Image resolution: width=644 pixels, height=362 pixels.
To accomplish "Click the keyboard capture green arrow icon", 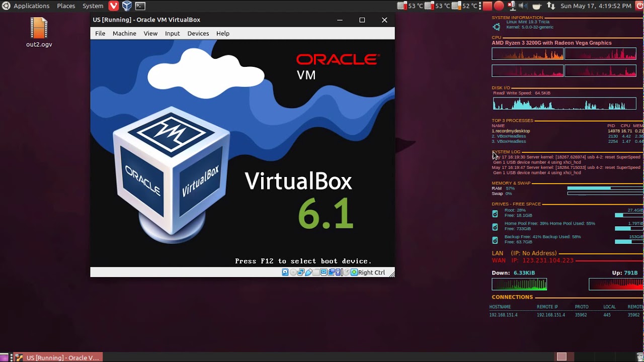I will (354, 272).
